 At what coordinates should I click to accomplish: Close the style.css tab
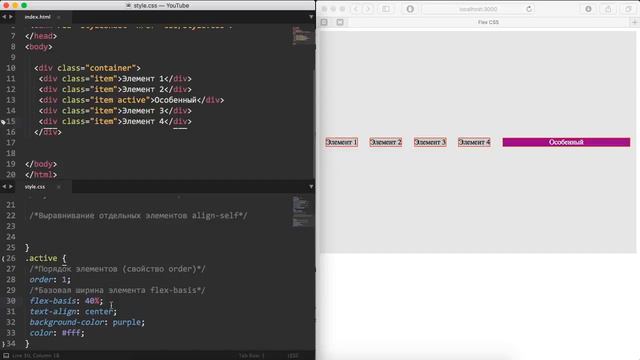tap(59, 187)
